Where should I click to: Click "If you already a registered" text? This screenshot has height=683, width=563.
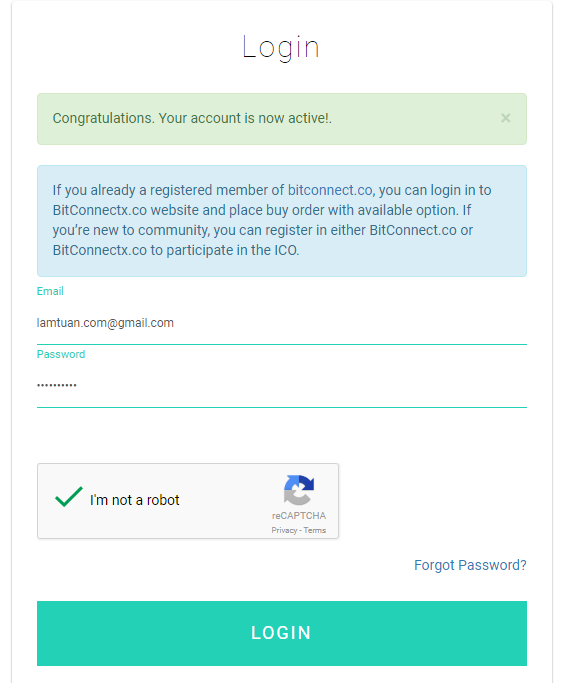coord(132,190)
